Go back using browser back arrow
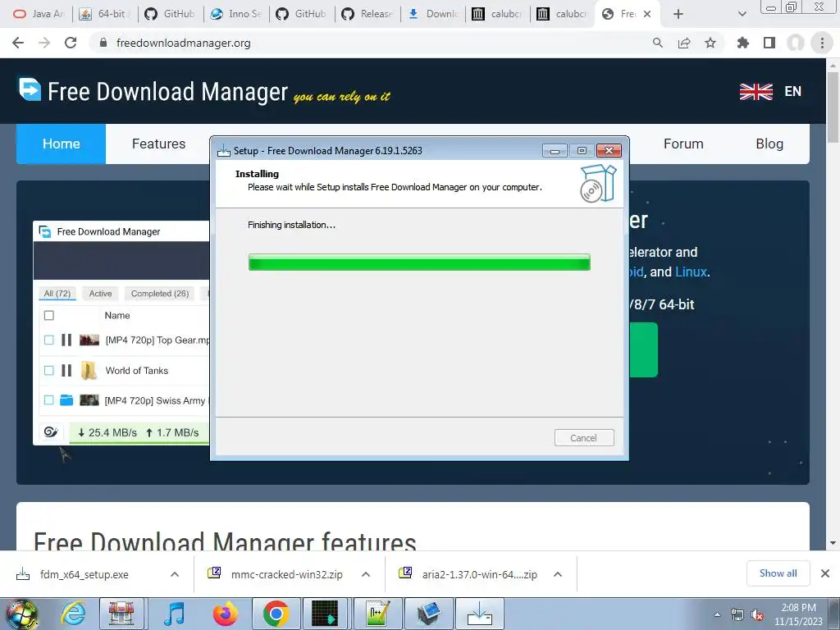 pos(18,43)
